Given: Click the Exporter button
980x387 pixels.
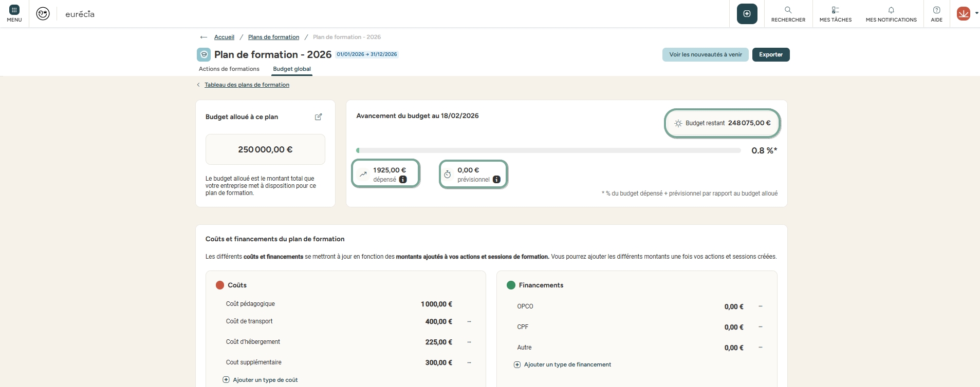Looking at the screenshot, I should point(770,54).
